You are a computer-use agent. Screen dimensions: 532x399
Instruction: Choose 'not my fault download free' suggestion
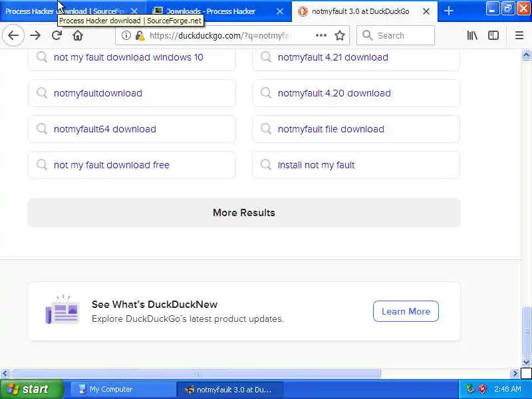132,165
